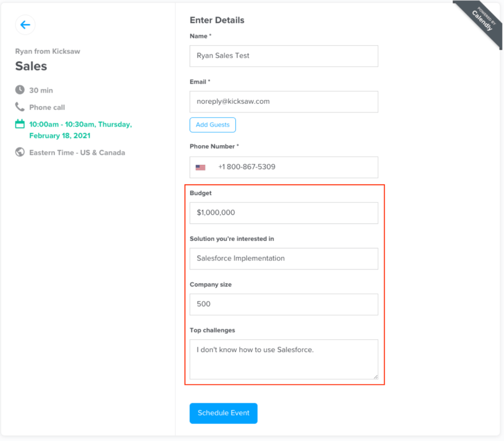This screenshot has width=504, height=441.
Task: Click the green calendar icon
Action: [20, 124]
